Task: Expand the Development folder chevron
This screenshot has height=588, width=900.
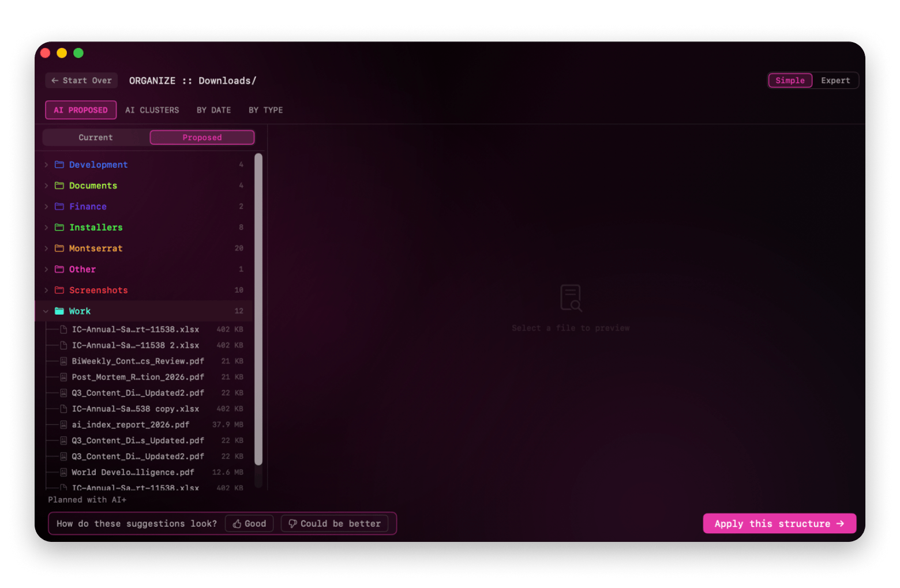Action: coord(46,165)
